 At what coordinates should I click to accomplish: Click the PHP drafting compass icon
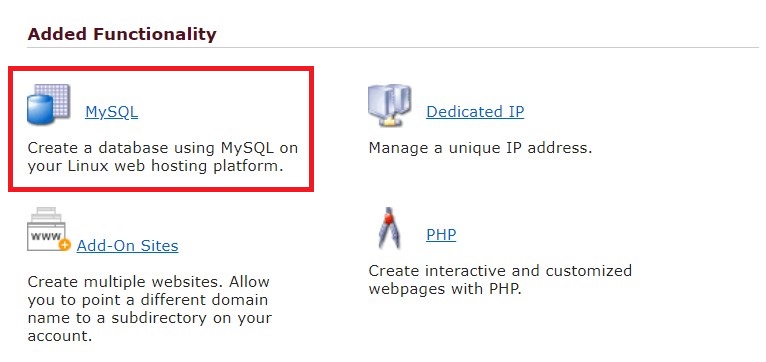[x=390, y=228]
